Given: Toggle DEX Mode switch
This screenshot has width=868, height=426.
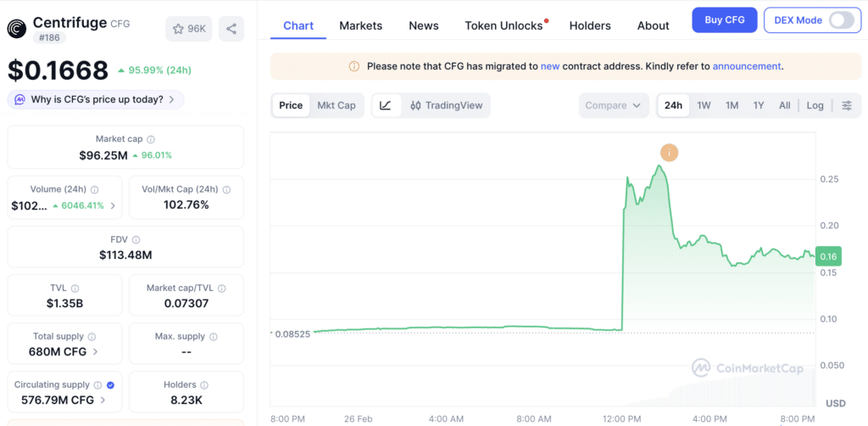Looking at the screenshot, I should 841,20.
